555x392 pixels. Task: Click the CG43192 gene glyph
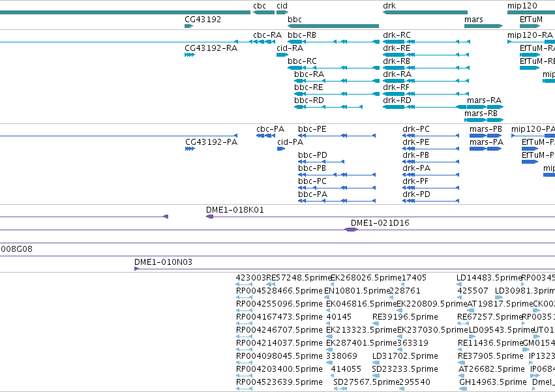tap(188, 26)
